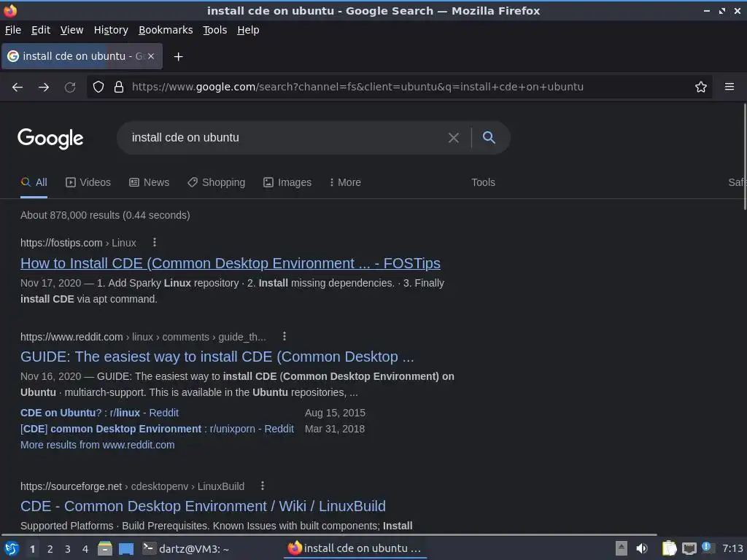Click the Google logo
The height and width of the screenshot is (560, 747).
click(50, 139)
